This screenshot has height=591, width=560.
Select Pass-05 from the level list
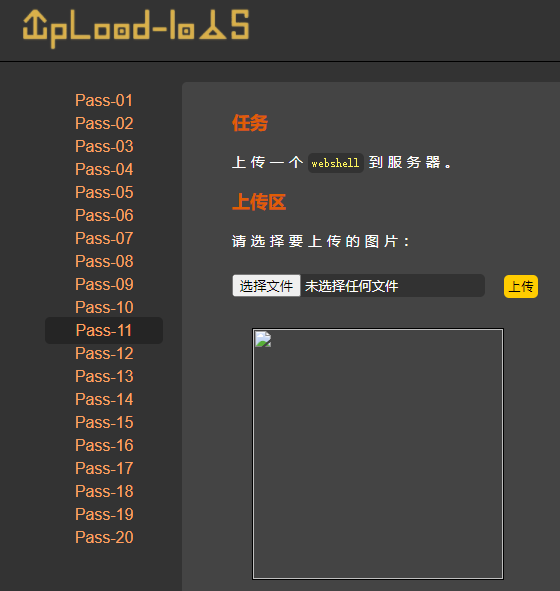[104, 192]
